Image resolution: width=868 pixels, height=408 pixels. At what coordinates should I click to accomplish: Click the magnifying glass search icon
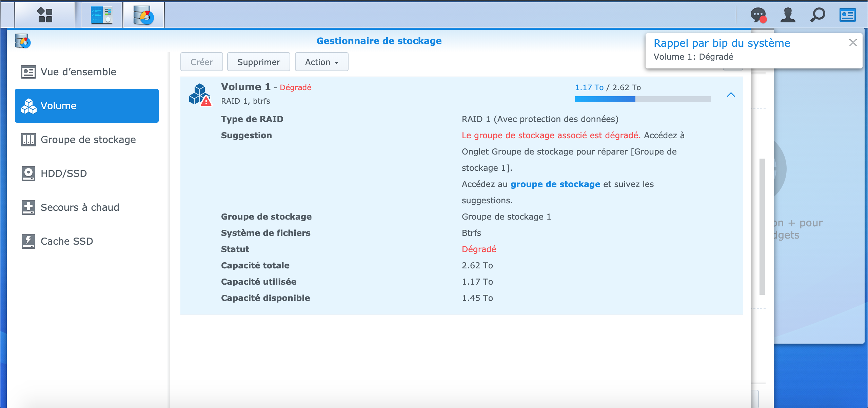[x=818, y=15]
